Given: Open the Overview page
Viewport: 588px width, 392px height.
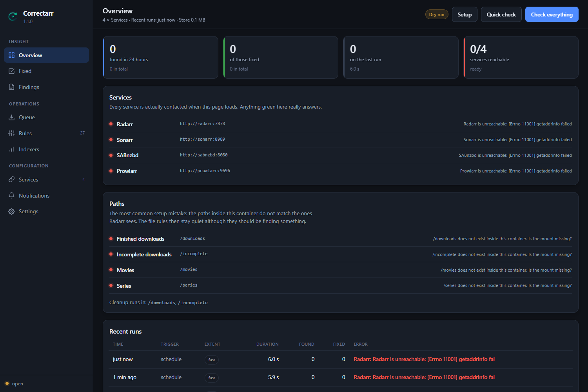Looking at the screenshot, I should (46, 55).
